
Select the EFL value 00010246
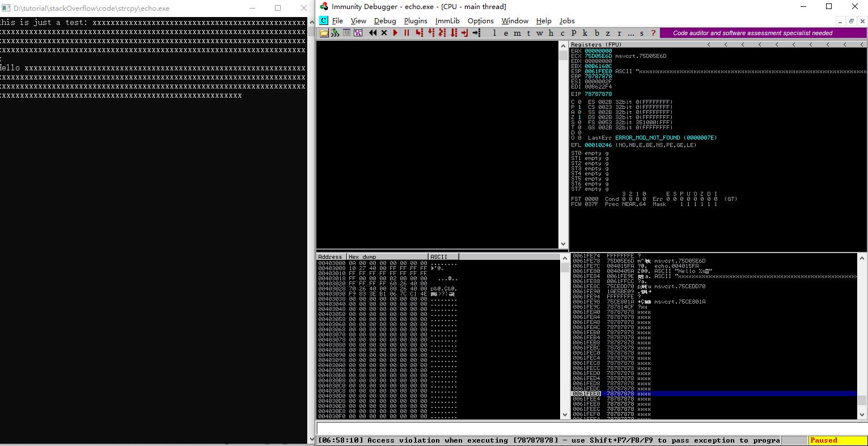coord(598,145)
